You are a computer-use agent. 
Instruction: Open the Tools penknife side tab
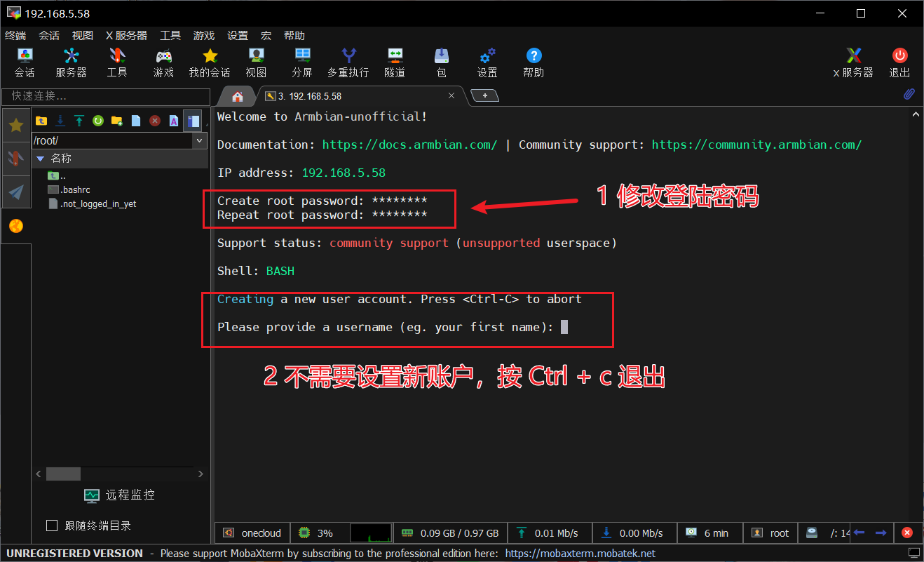(16, 159)
